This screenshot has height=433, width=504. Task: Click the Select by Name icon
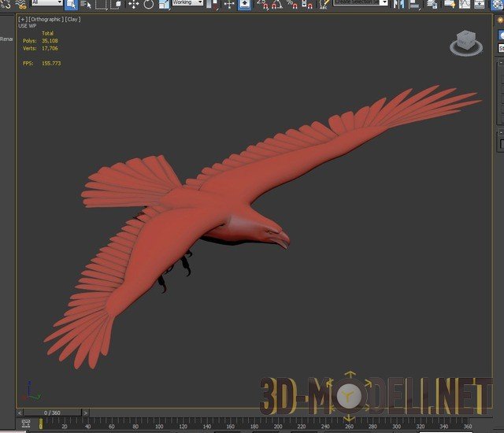coord(85,4)
